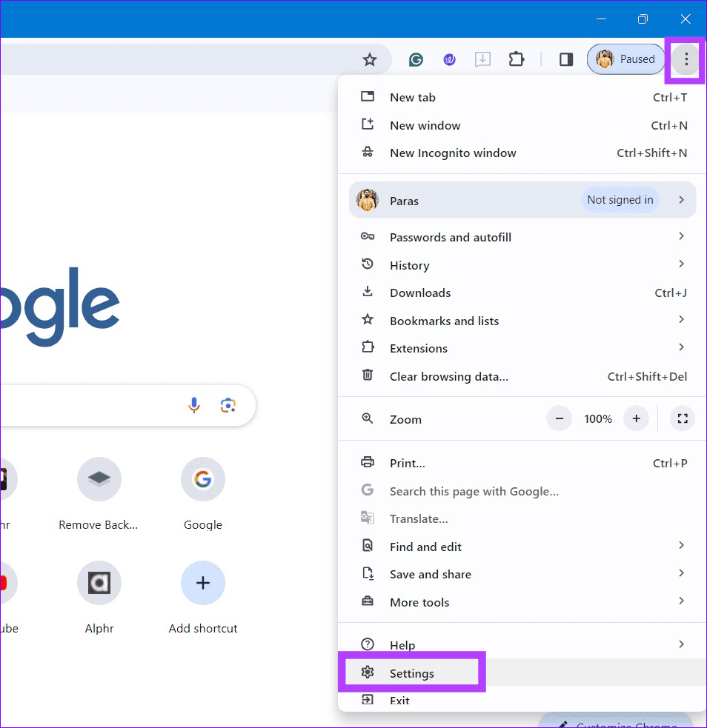Expand the History submenu
Image resolution: width=707 pixels, height=728 pixels.
523,265
